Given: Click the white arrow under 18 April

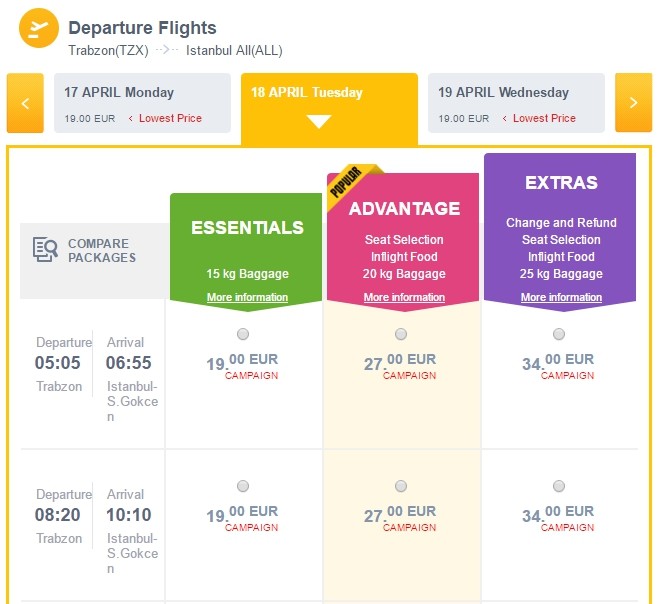Looking at the screenshot, I should coord(318,122).
